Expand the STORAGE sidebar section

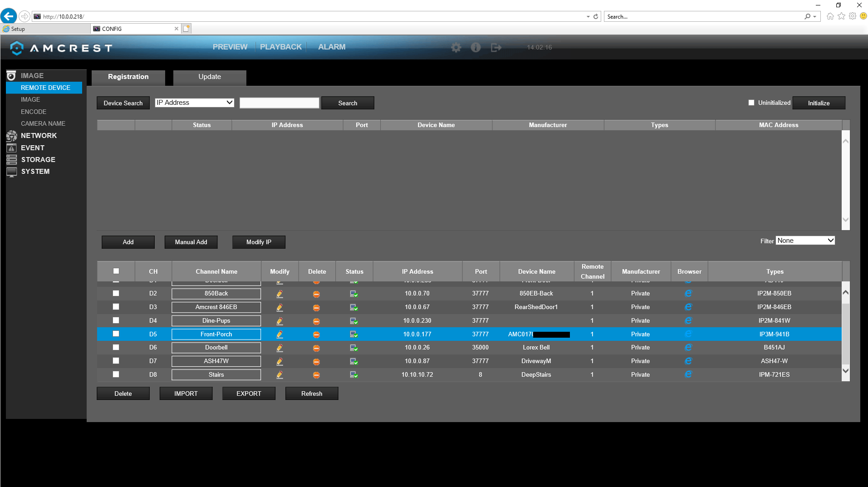point(38,160)
